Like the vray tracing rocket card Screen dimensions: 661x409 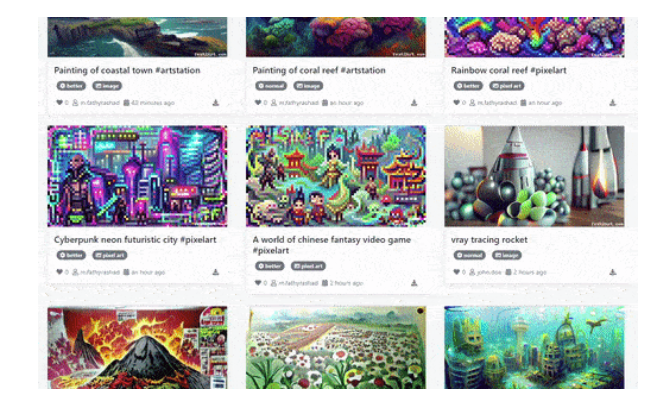point(457,272)
